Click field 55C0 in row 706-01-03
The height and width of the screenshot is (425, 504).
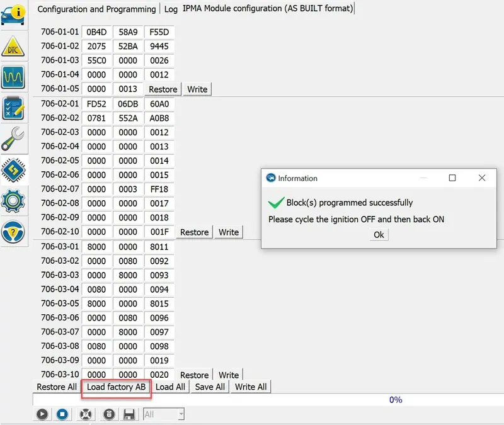96,60
